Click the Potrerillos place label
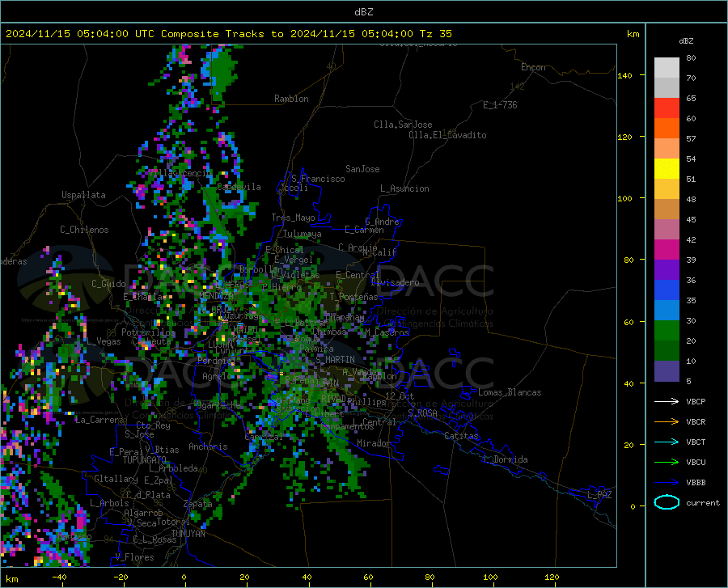The image size is (728, 588). tap(148, 332)
